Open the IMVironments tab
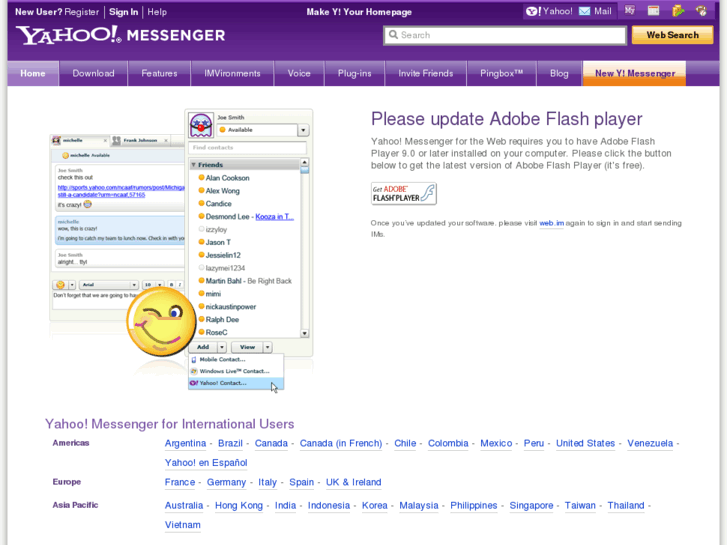The height and width of the screenshot is (545, 727). coord(232,73)
